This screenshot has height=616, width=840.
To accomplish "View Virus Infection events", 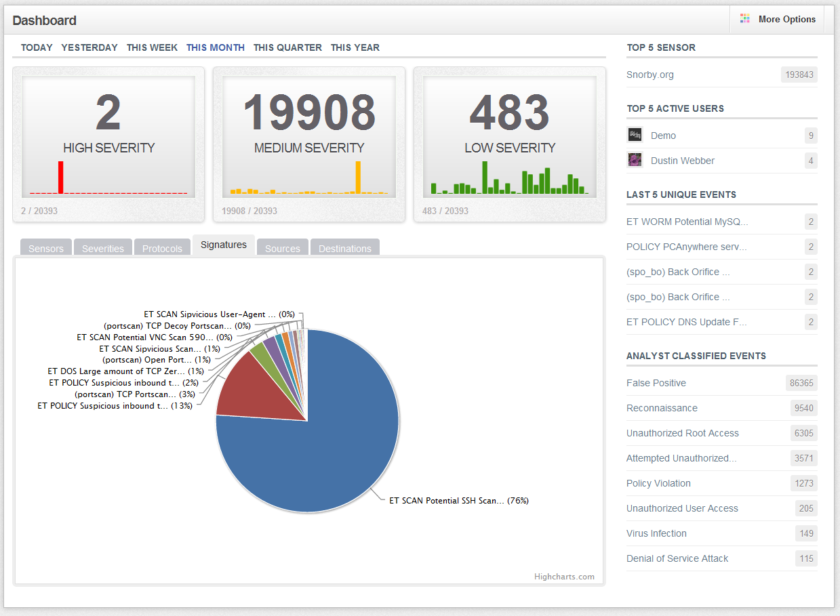I will click(656, 533).
